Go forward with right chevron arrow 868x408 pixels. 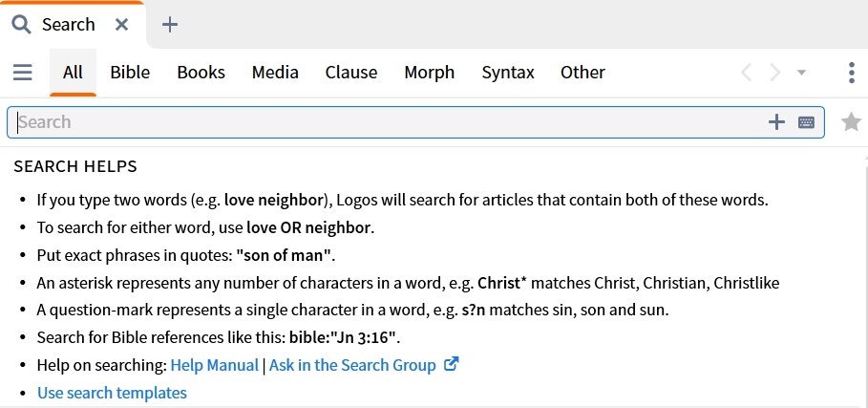[775, 73]
